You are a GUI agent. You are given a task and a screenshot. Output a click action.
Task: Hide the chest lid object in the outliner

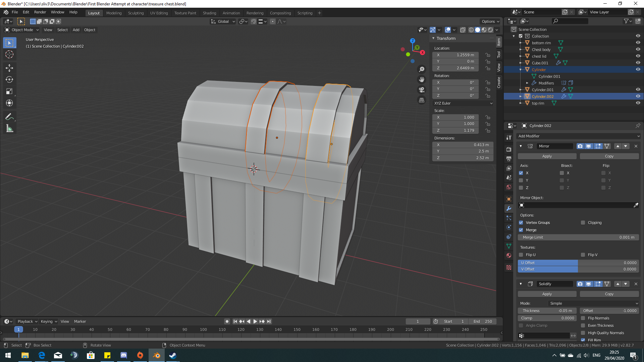tap(638, 56)
